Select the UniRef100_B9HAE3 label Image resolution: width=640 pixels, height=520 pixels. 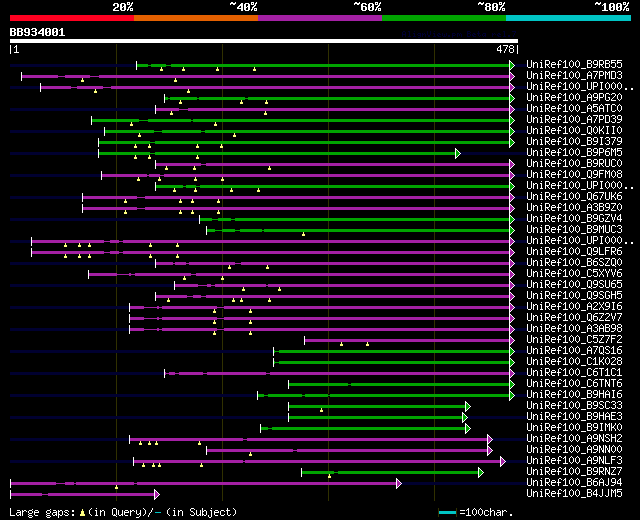574,417
